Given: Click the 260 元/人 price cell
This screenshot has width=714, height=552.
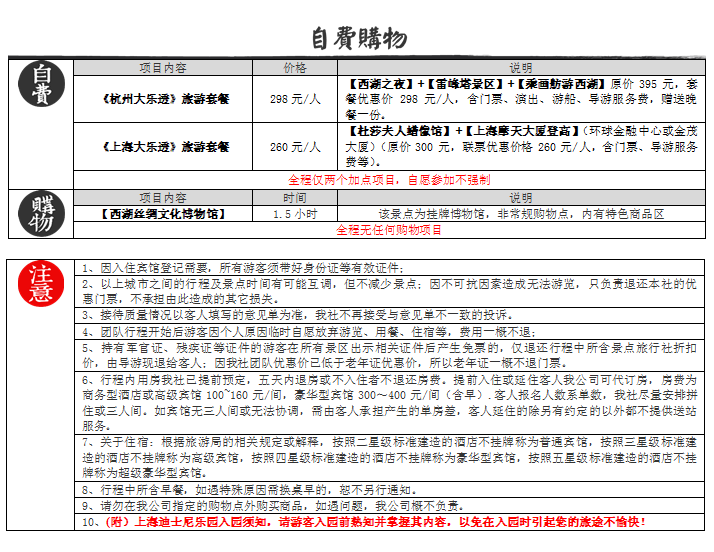Looking at the screenshot, I should (x=295, y=147).
